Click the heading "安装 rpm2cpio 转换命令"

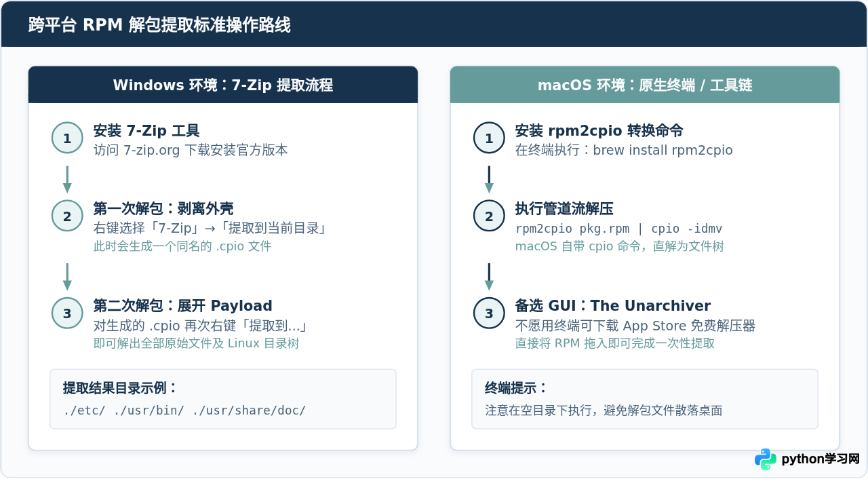[599, 131]
